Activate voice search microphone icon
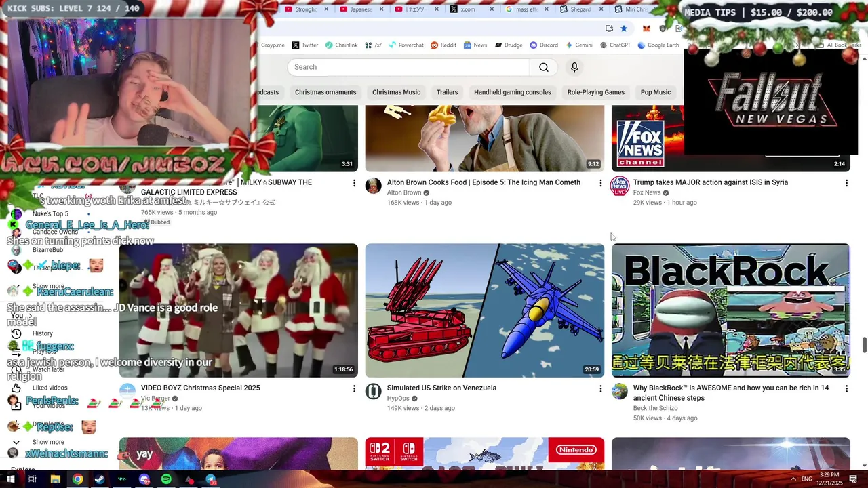 (x=574, y=67)
